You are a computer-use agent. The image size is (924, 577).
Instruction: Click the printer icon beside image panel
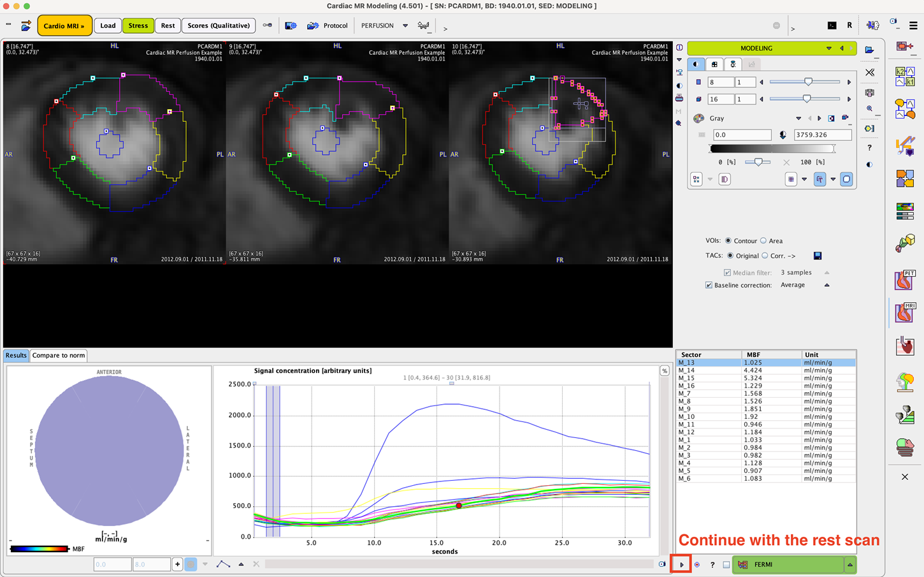click(x=679, y=98)
